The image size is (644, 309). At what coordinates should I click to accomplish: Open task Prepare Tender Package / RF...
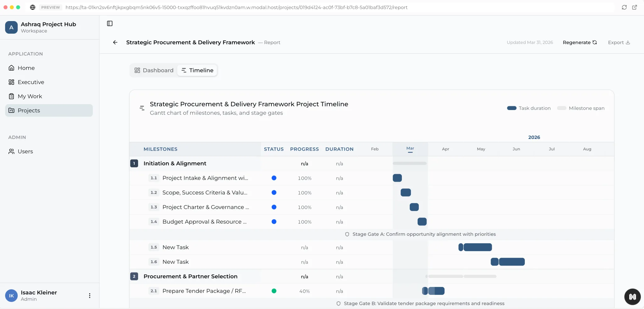(x=204, y=291)
